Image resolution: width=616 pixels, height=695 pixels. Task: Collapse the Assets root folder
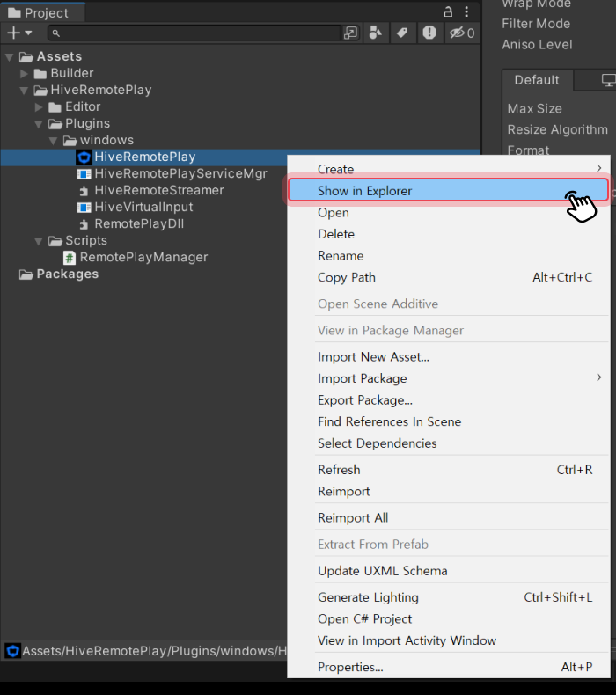pyautogui.click(x=10, y=57)
